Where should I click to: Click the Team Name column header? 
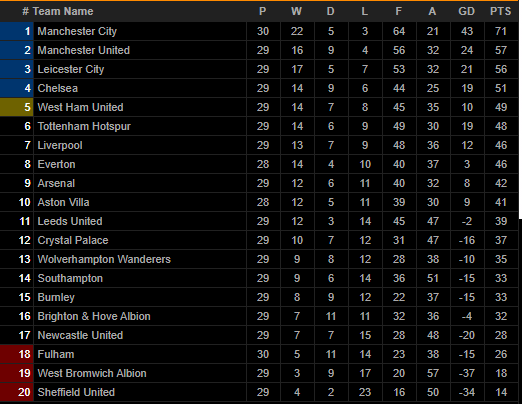pos(63,11)
